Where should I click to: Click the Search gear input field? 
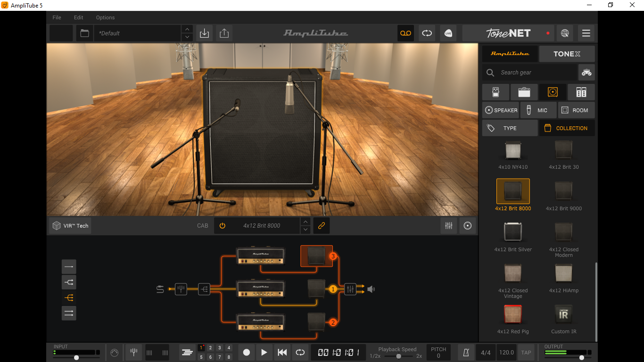point(530,73)
